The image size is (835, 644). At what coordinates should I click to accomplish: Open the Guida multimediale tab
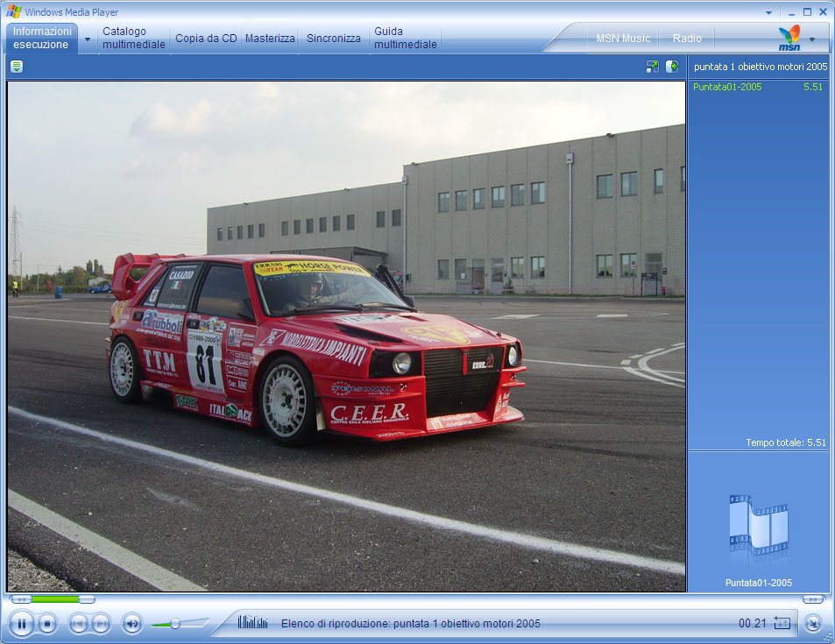click(x=406, y=38)
